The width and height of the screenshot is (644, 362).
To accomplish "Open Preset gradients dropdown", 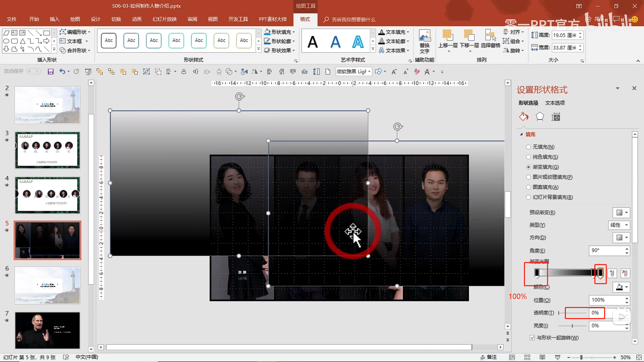I will 622,212.
